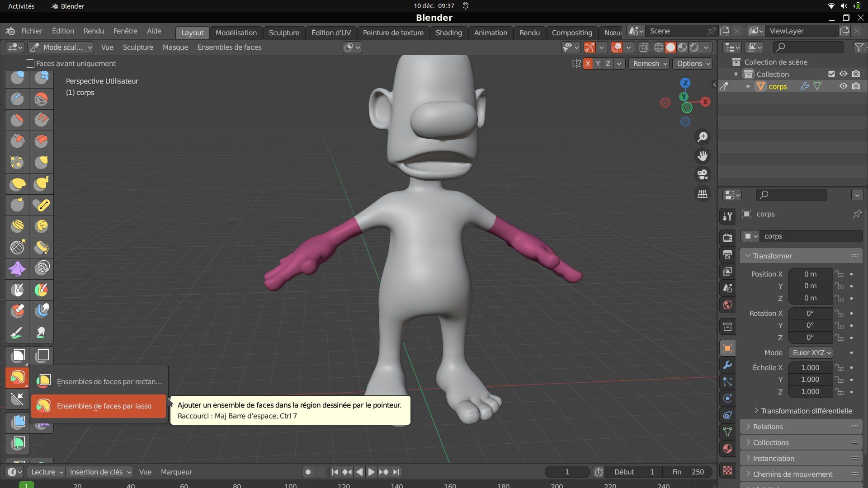Select the Draw Face Sets brush
This screenshot has height=488, width=868.
[42, 290]
